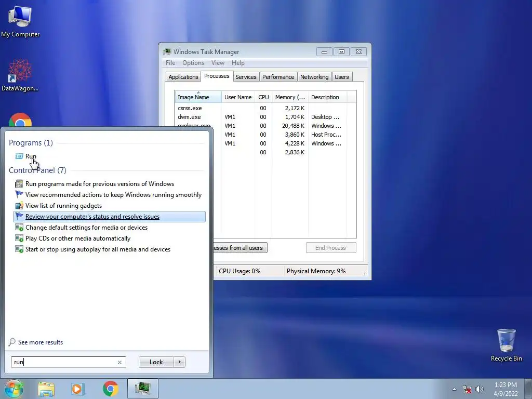532x399 pixels.
Task: Click the Programs (1) group header
Action: click(x=31, y=143)
